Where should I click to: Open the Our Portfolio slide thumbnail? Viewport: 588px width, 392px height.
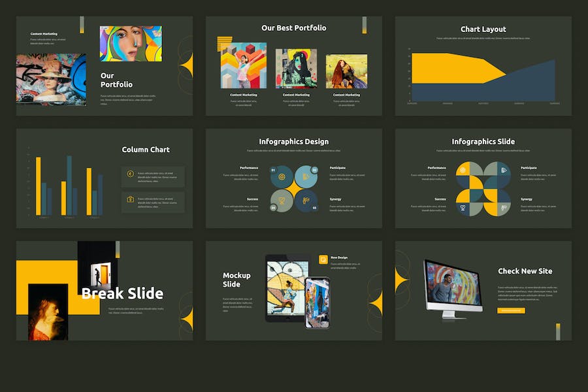(105, 66)
